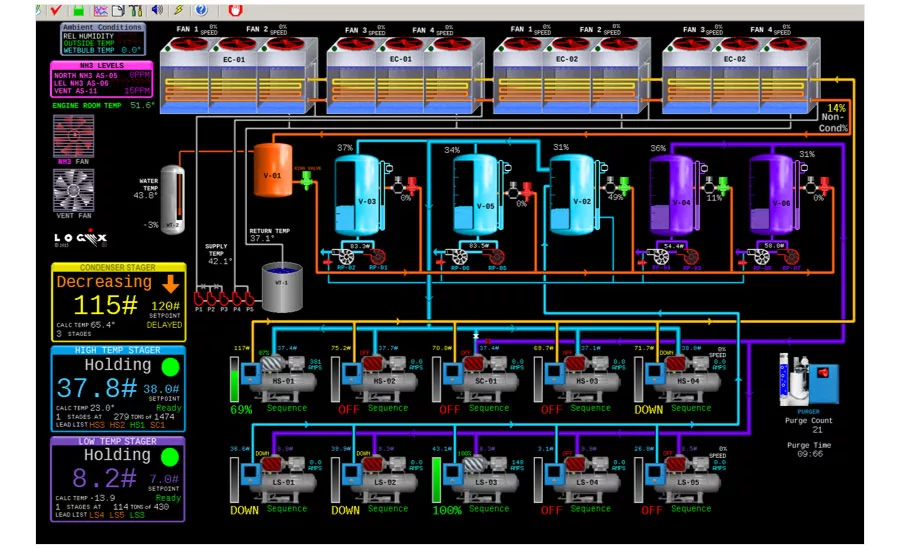Toggle the red valve beside V-06
900x550 pixels.
click(825, 185)
